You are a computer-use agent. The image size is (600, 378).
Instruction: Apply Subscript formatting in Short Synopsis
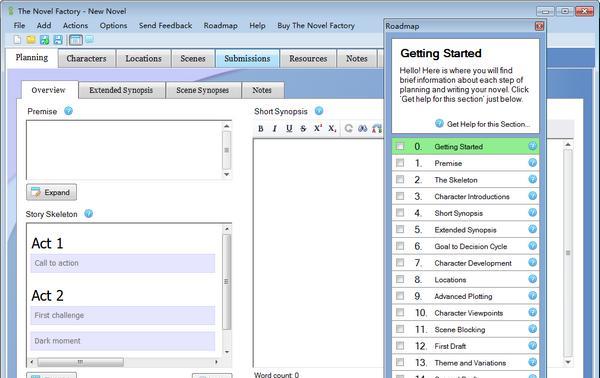[x=332, y=129]
